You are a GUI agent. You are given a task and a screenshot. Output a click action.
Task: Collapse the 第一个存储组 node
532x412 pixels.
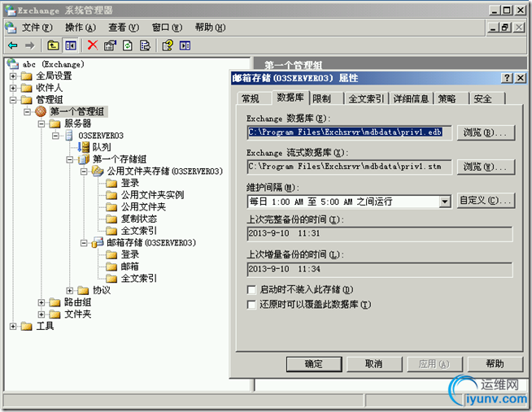(70, 159)
